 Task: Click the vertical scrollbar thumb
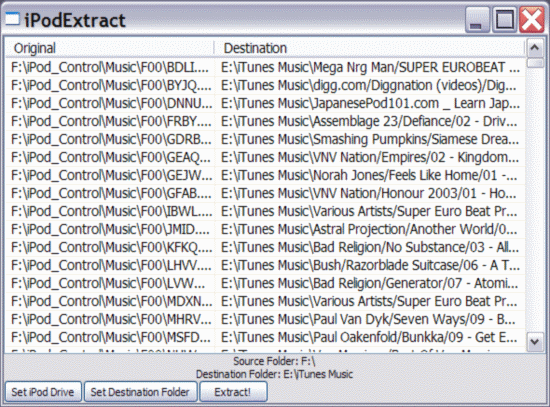tap(535, 63)
